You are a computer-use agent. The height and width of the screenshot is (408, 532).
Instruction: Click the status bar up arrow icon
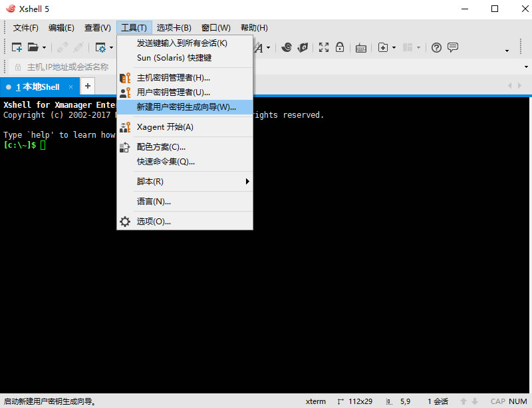(x=464, y=401)
